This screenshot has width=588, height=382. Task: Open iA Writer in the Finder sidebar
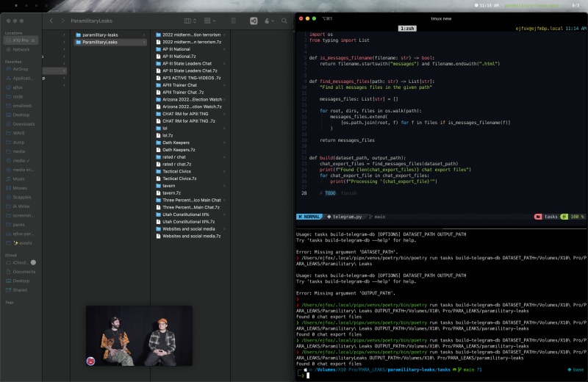click(21, 206)
